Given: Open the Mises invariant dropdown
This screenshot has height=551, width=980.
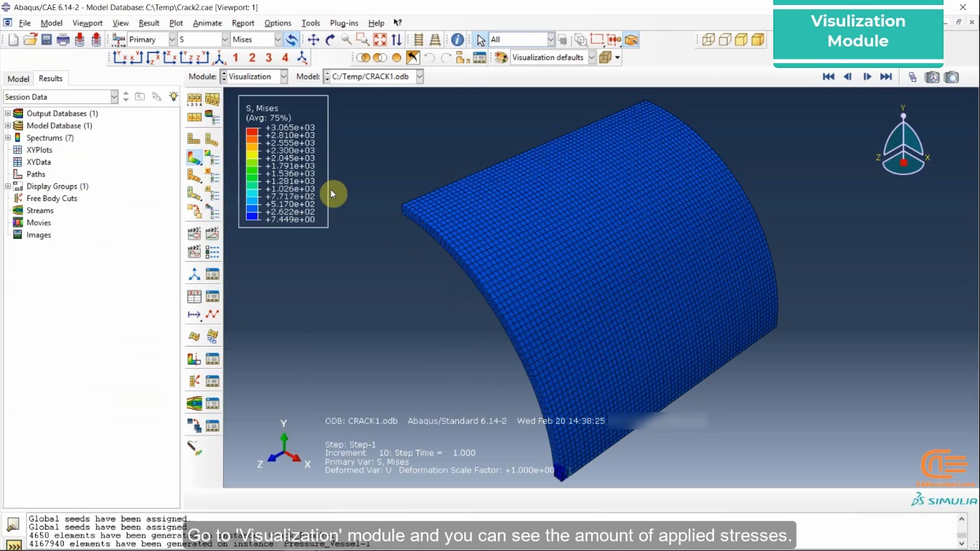Looking at the screenshot, I should pos(256,39).
